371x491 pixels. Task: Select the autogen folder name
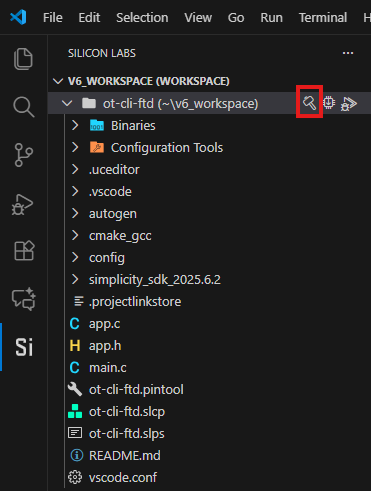(x=113, y=214)
